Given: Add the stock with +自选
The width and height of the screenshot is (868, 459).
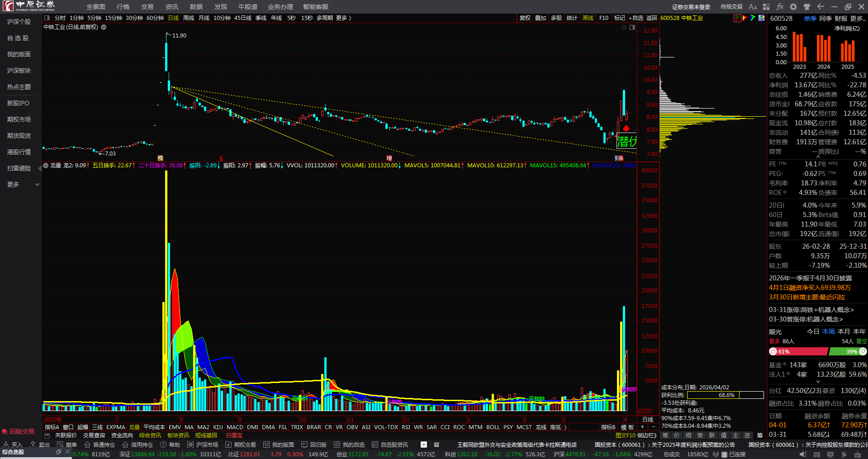Looking at the screenshot, I should coord(636,18).
